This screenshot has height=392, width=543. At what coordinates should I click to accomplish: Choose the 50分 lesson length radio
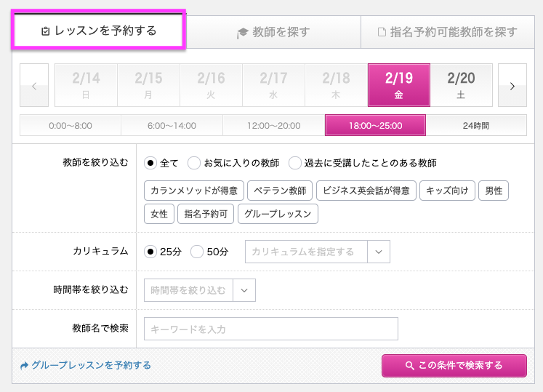pos(197,252)
